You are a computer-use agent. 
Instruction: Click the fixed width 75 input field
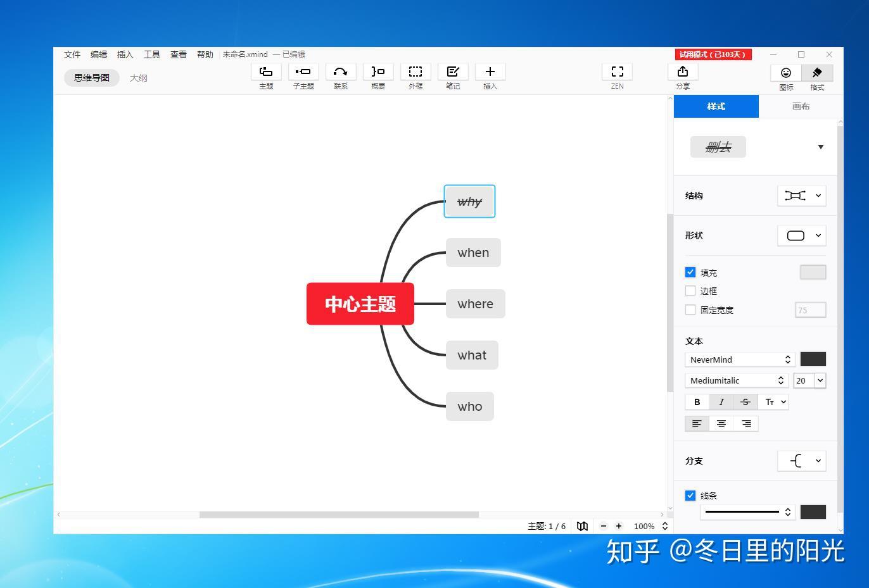coord(811,310)
